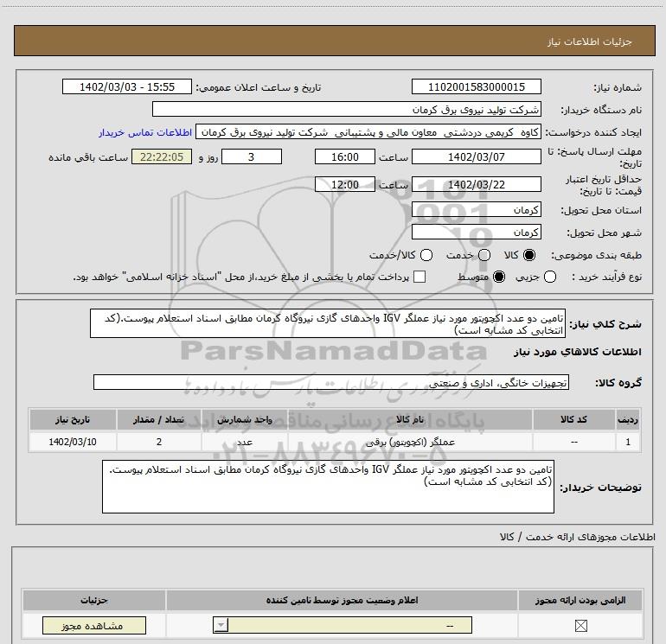
Task: Click the response deadline date 1402/03/07 field
Action: 477,157
